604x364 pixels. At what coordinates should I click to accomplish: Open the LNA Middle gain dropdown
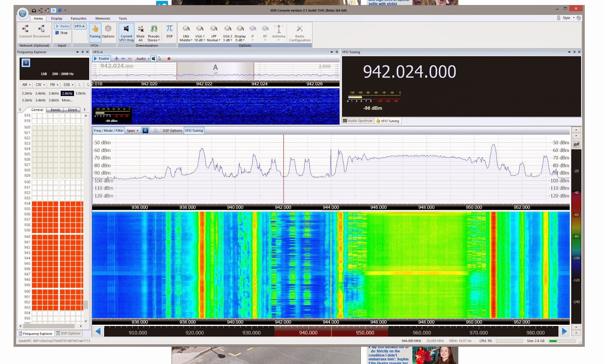186,33
